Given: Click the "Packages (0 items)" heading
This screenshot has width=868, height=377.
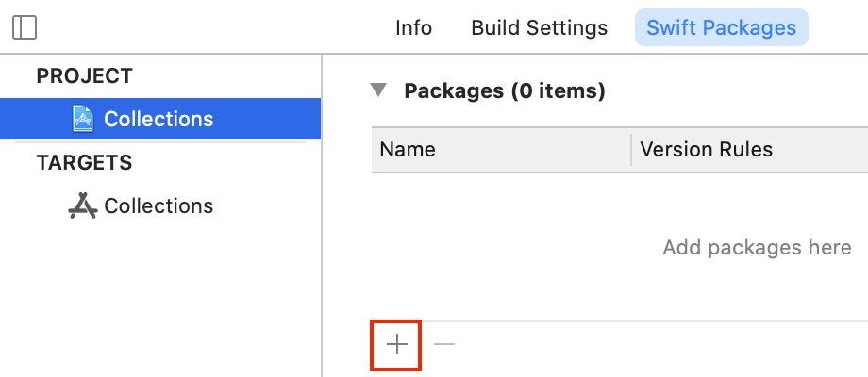Looking at the screenshot, I should click(x=504, y=90).
